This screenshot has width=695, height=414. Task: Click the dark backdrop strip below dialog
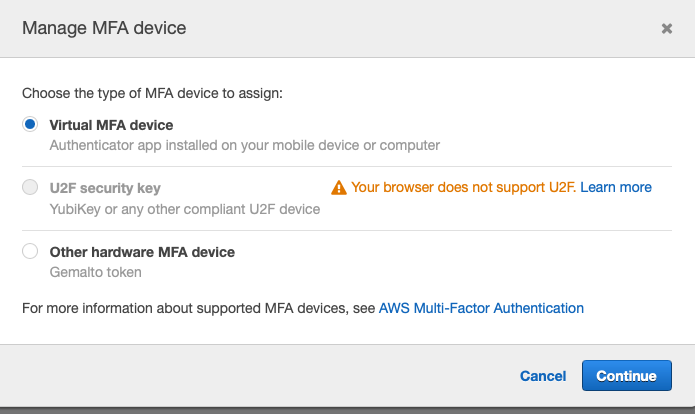(347, 409)
